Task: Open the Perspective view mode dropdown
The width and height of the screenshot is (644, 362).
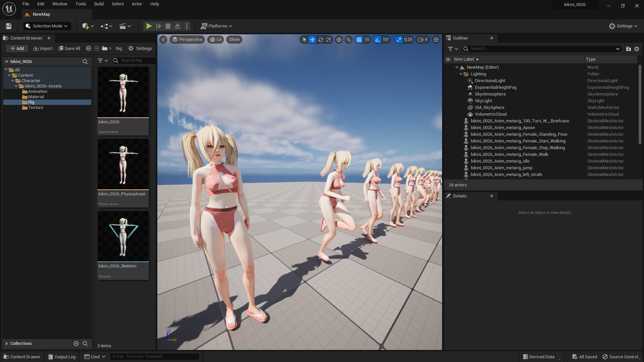Action: click(187, 39)
